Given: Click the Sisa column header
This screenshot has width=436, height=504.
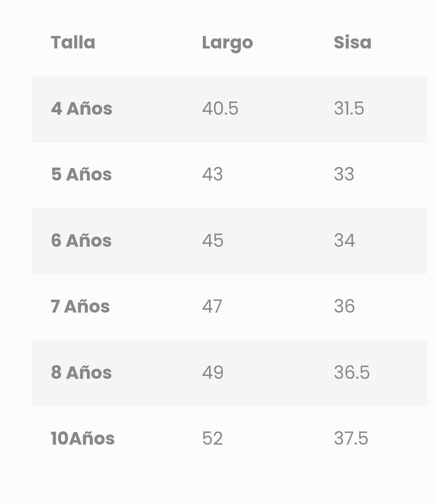Looking at the screenshot, I should (x=352, y=42).
